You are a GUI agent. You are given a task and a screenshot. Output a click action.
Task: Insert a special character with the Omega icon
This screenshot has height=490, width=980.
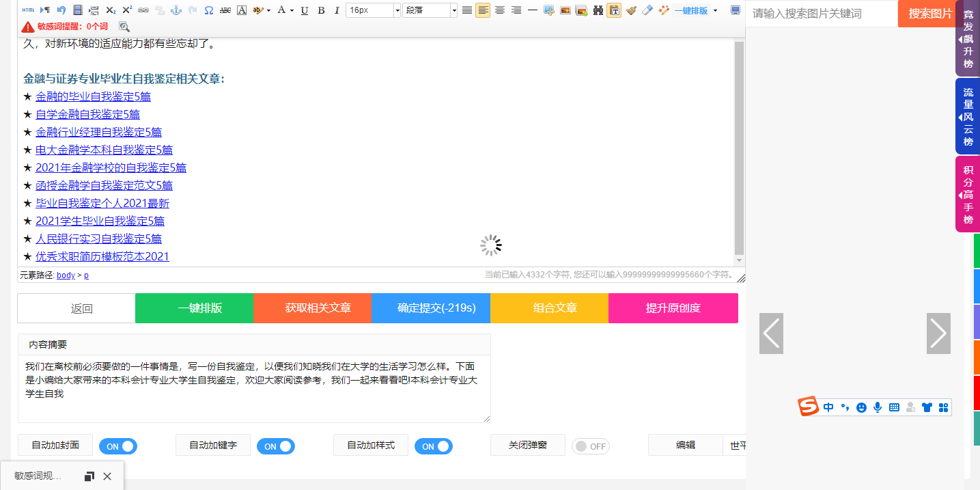tap(209, 10)
